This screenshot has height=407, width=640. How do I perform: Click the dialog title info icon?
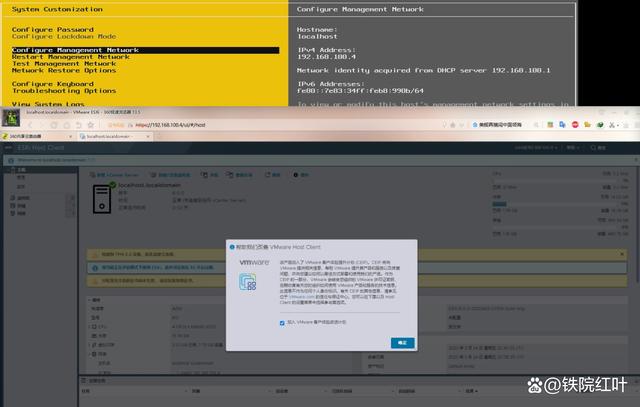click(232, 247)
